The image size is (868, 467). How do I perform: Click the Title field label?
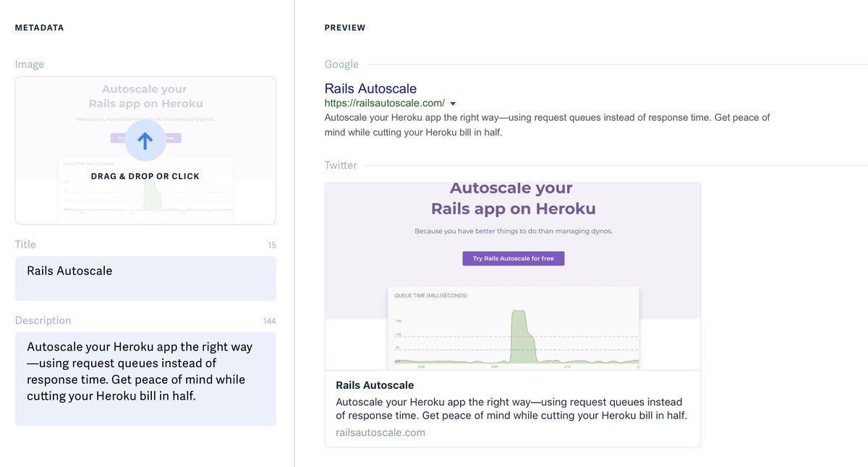(x=25, y=245)
